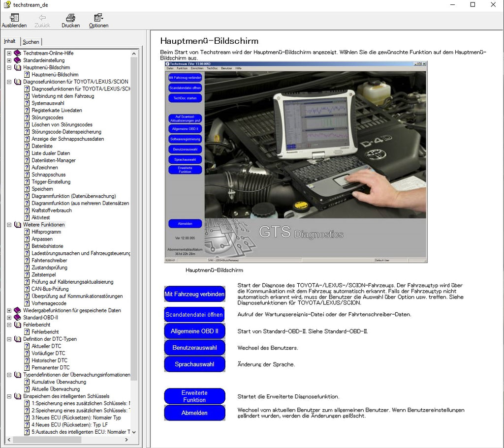Click the page icon beside Störungscodes

click(27, 117)
